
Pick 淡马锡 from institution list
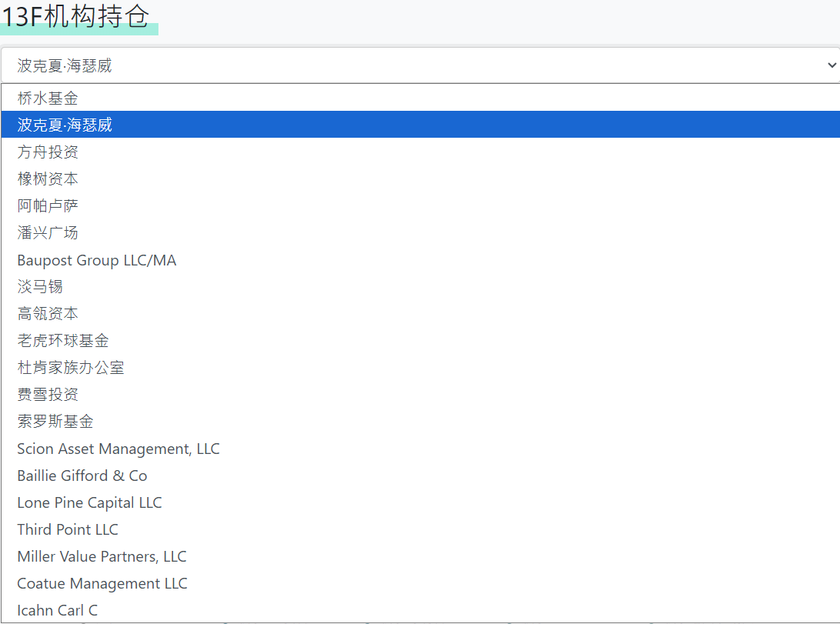coord(40,286)
